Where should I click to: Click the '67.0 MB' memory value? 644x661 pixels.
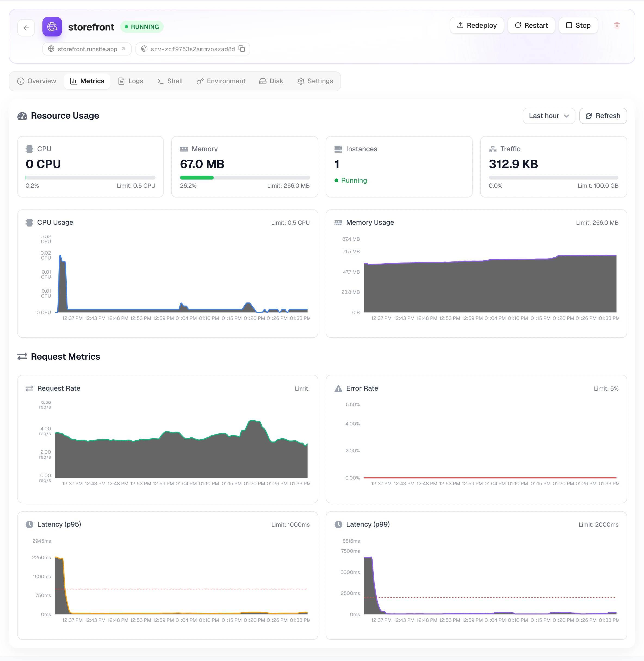(x=202, y=164)
